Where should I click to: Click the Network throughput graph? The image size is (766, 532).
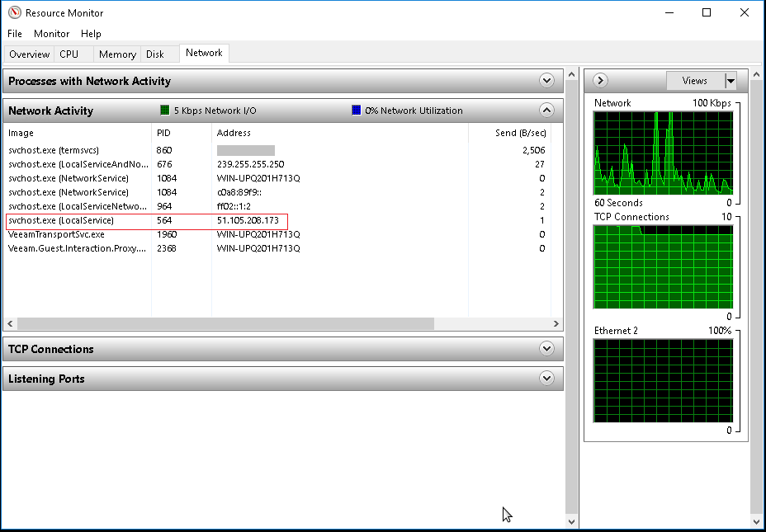pyautogui.click(x=663, y=153)
